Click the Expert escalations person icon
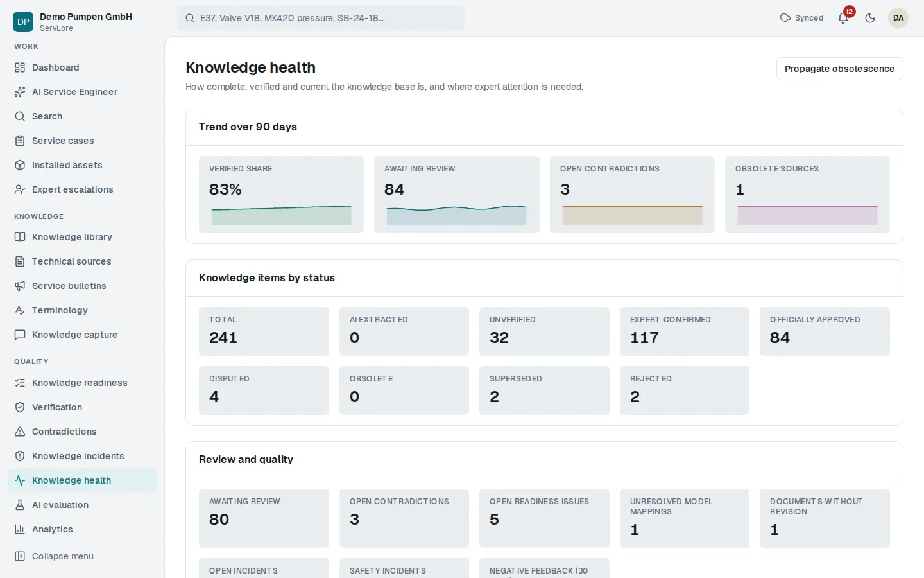Screen dimensions: 924x578 click(x=20, y=189)
